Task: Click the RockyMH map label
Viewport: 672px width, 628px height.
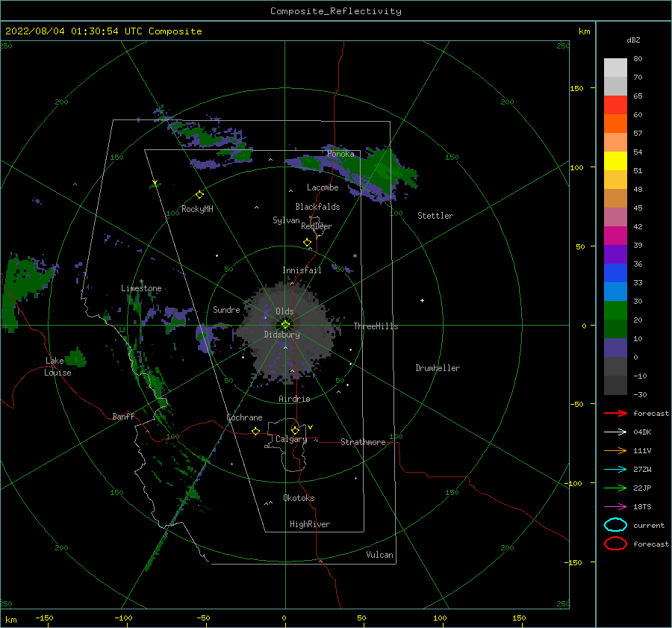Action: [x=197, y=209]
